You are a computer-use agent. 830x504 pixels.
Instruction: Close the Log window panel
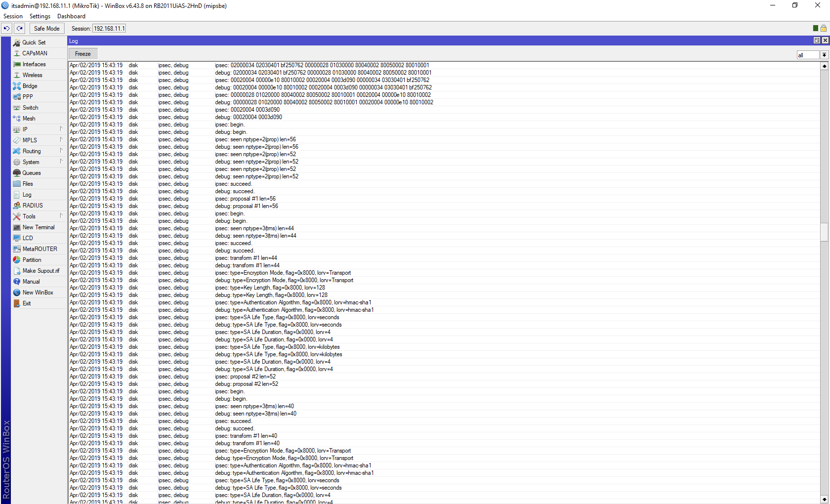tap(825, 41)
